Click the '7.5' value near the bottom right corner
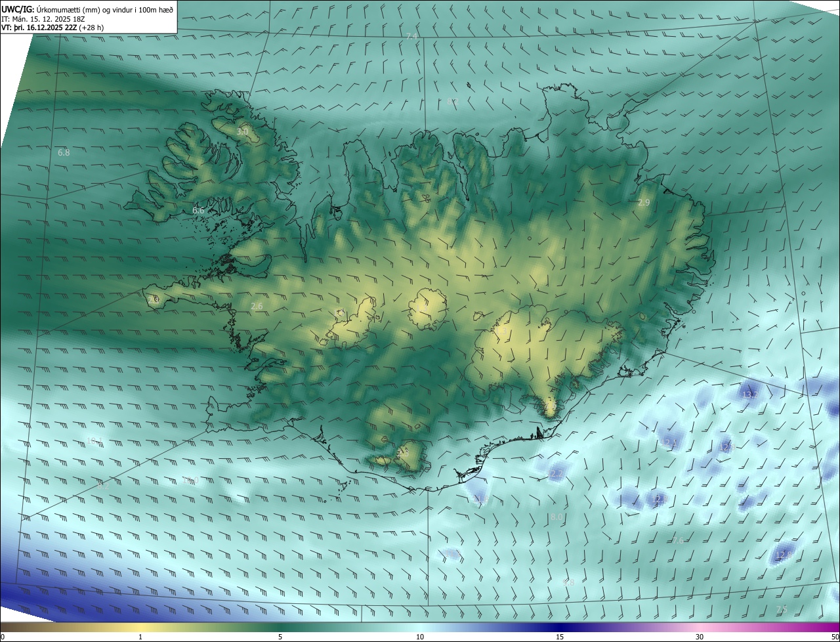 tap(782, 610)
